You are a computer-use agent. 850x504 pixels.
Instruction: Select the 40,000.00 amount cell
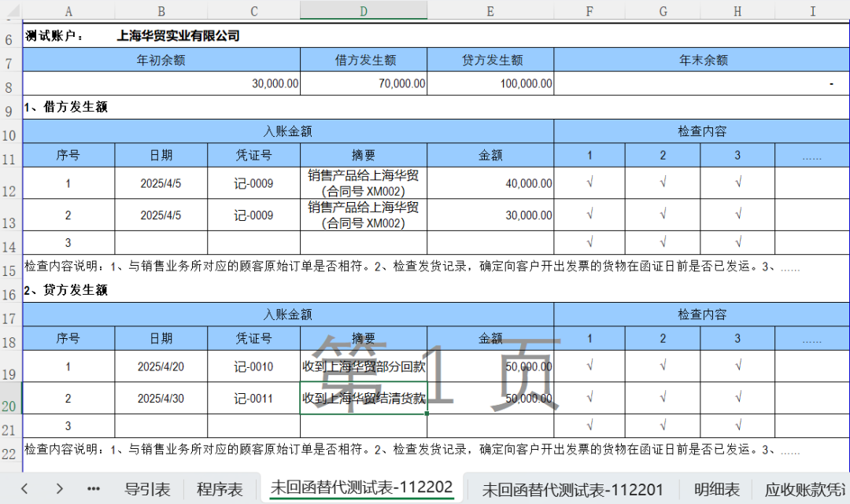coord(490,183)
